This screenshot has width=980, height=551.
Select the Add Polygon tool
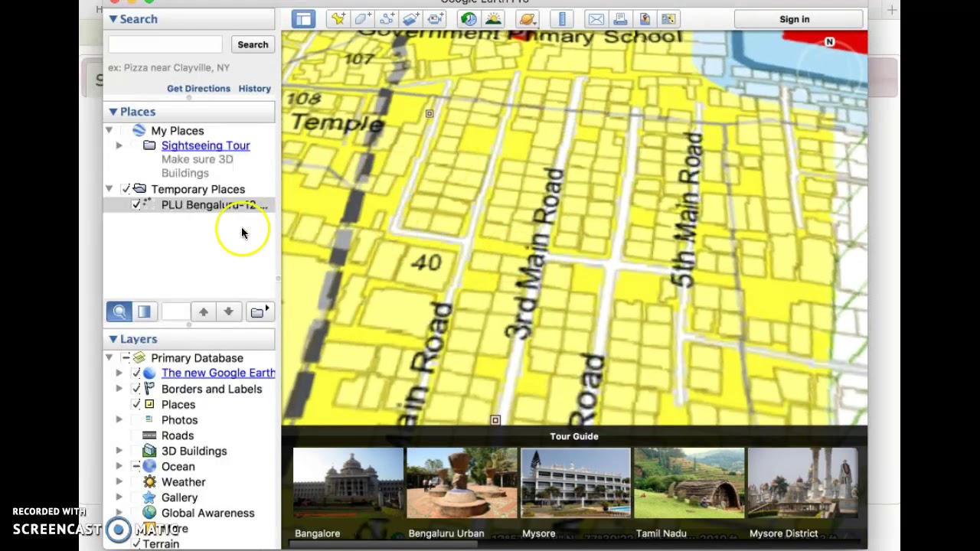pyautogui.click(x=362, y=19)
